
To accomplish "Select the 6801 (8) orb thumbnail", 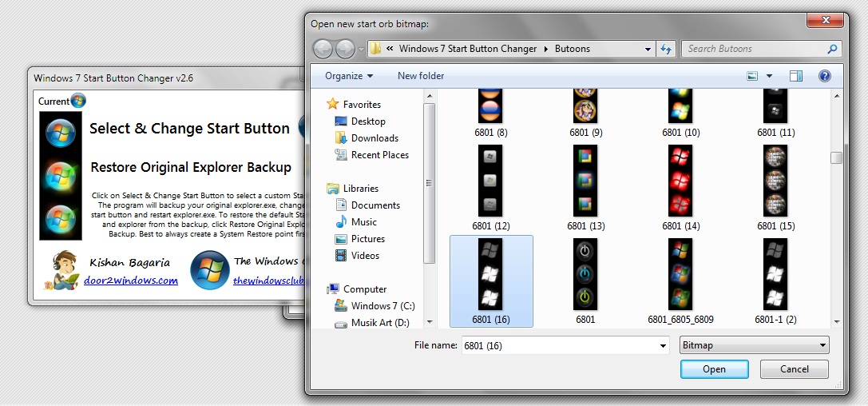I will click(x=490, y=106).
